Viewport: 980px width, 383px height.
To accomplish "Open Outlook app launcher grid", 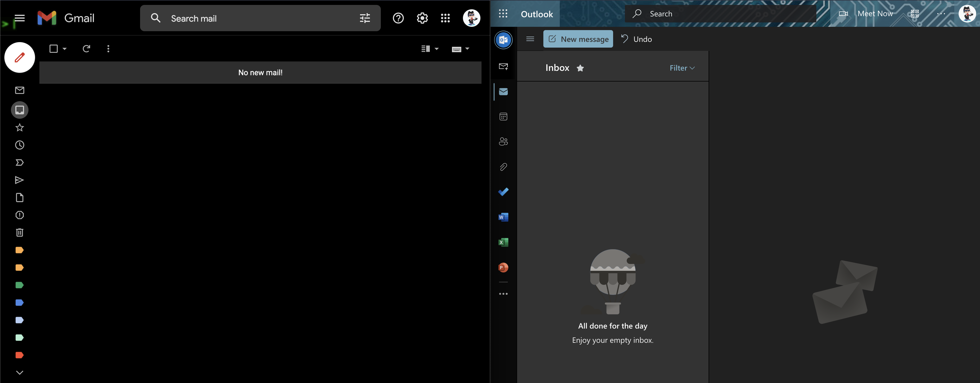I will pyautogui.click(x=503, y=14).
